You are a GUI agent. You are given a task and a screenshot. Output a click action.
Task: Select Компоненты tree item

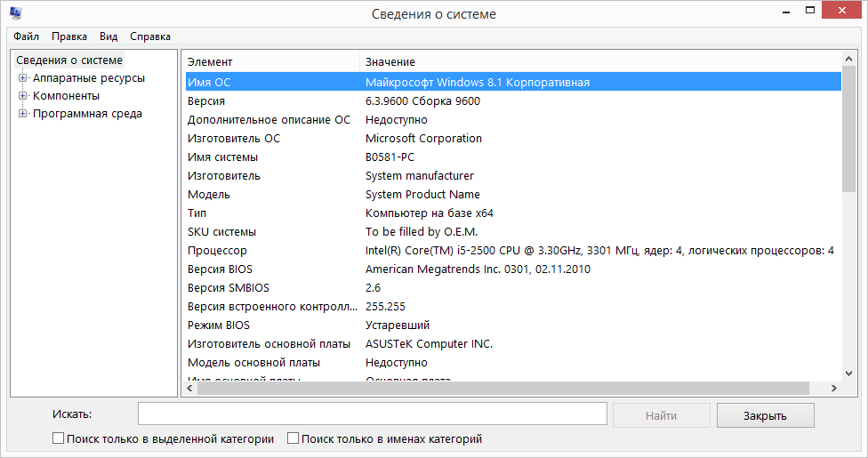tap(66, 96)
